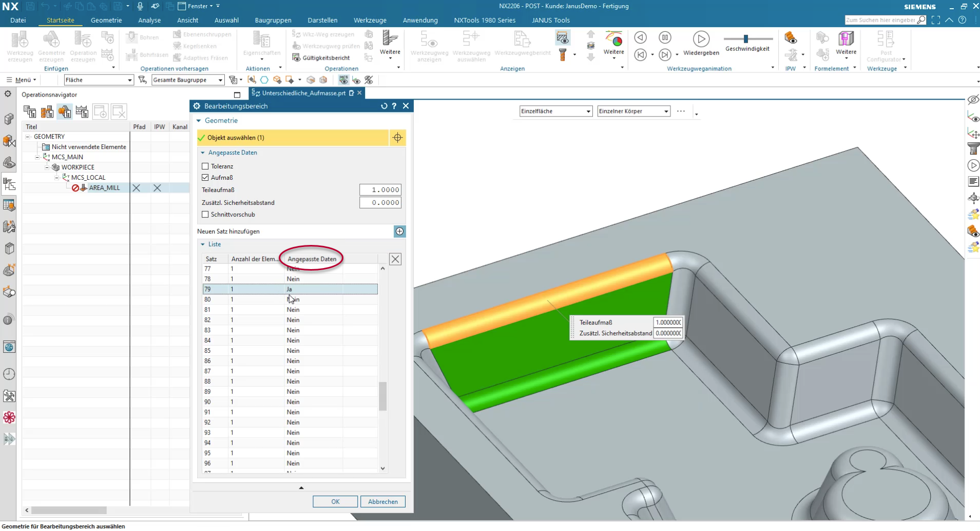
Task: Maximize the Operationsnavigator panel
Action: [237, 94]
